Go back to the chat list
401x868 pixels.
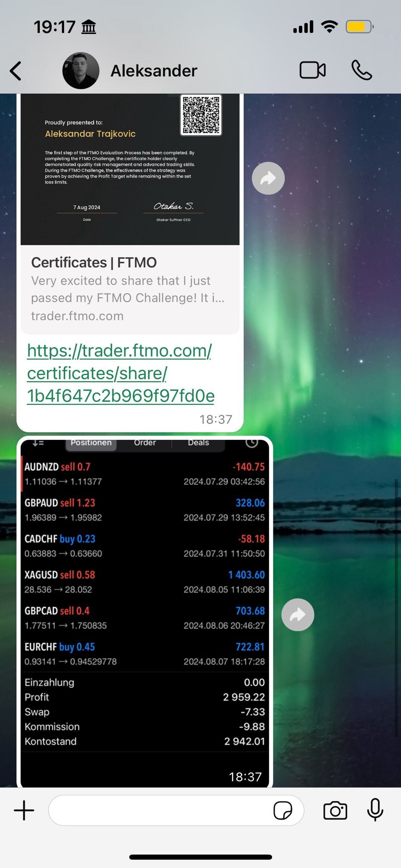(16, 71)
